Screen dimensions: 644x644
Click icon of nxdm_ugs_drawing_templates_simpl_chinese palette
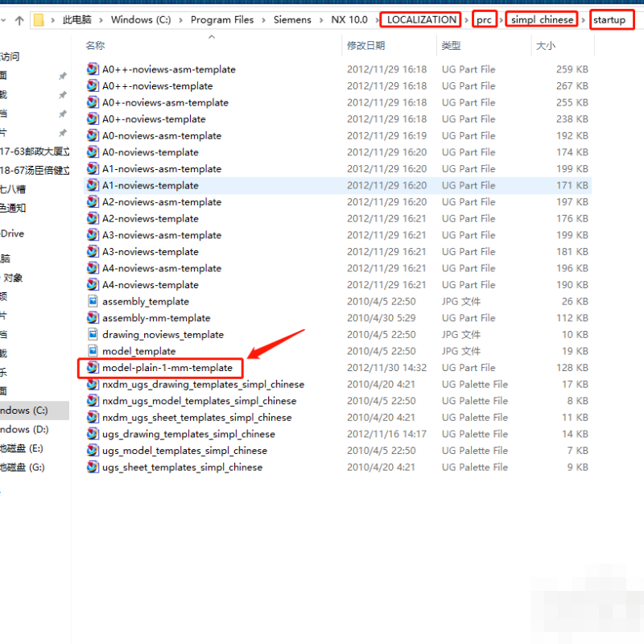[93, 384]
